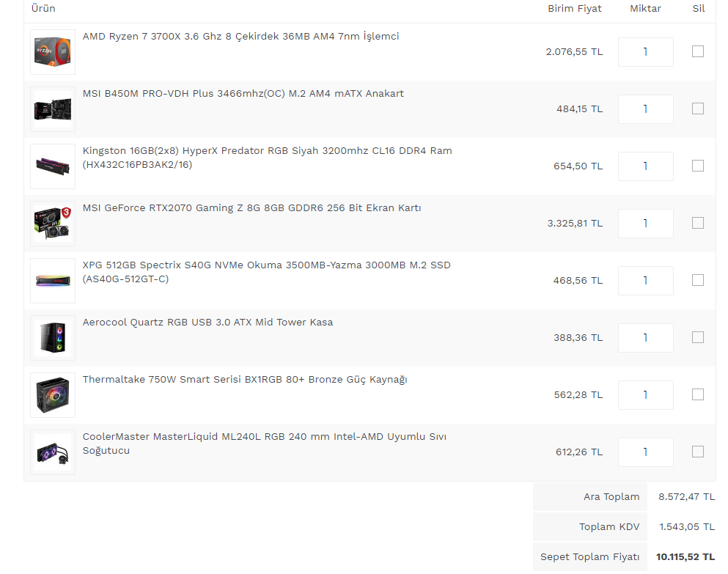
Task: Open the MSI GeForce RTX2070 Gaming Z link
Action: click(x=251, y=208)
